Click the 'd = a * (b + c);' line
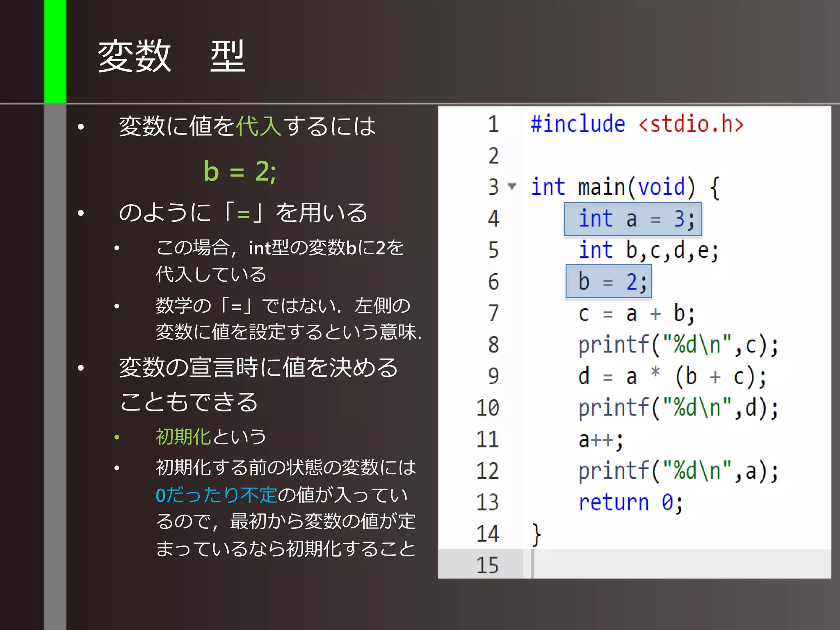The width and height of the screenshot is (840, 630). pos(672,377)
